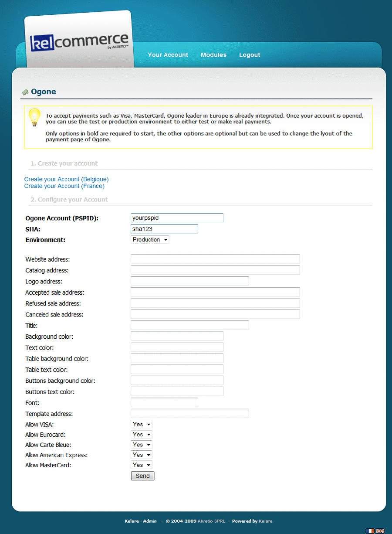This screenshot has height=534, width=392.
Task: Open the Allow Carte Bleue dropdown
Action: (142, 445)
